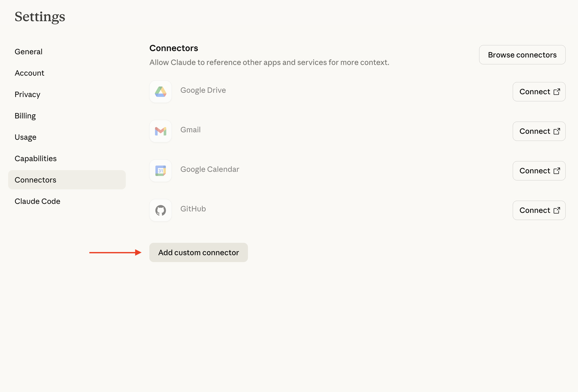Open the Privacy settings page
The height and width of the screenshot is (392, 578).
[27, 94]
